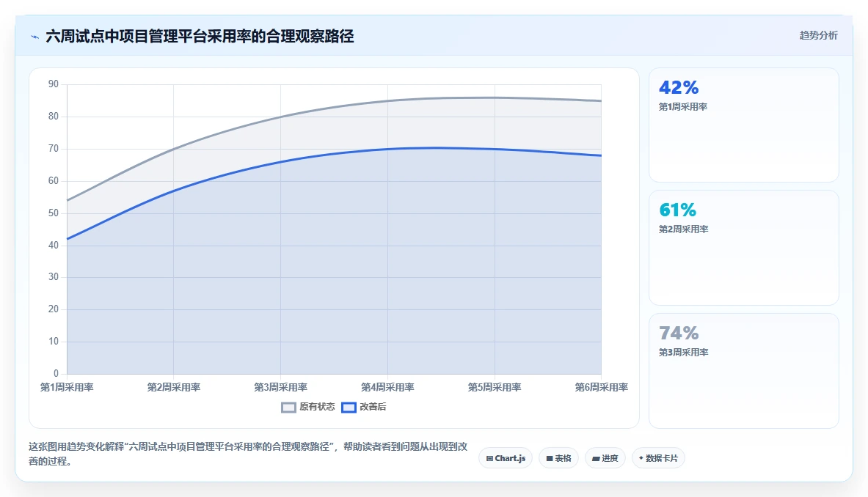The image size is (868, 497).
Task: Click the 原有状态 legend label
Action: click(317, 407)
